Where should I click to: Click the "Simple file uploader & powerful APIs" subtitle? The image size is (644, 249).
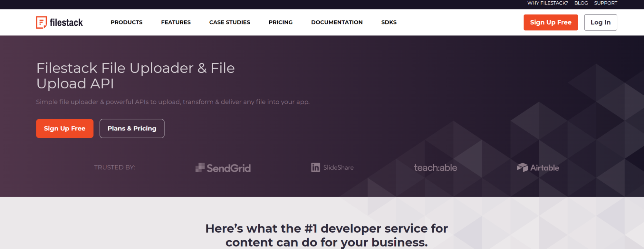[x=173, y=102]
